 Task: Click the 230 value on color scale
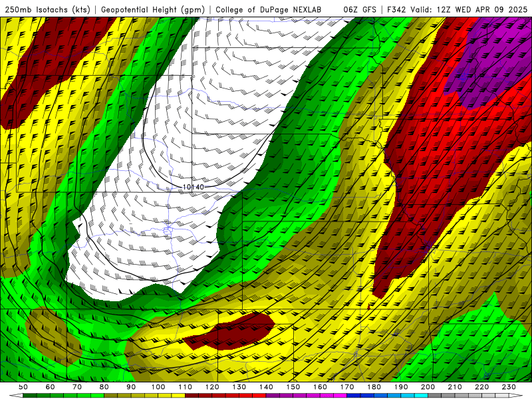[509, 387]
